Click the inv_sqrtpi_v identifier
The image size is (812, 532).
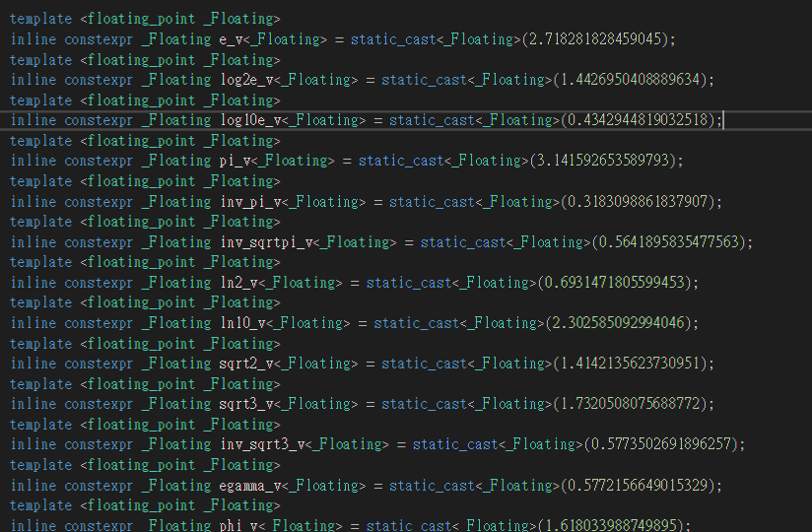(x=267, y=241)
